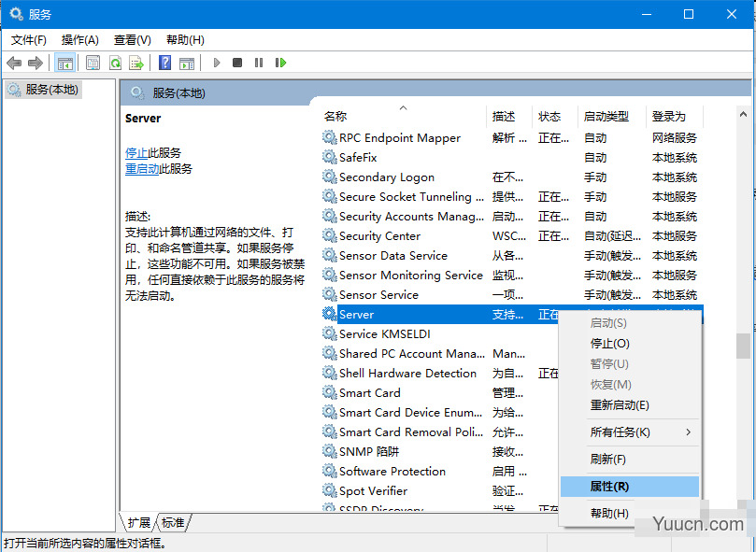Click gear icon beside SafeFix
The width and height of the screenshot is (756, 552).
point(329,157)
